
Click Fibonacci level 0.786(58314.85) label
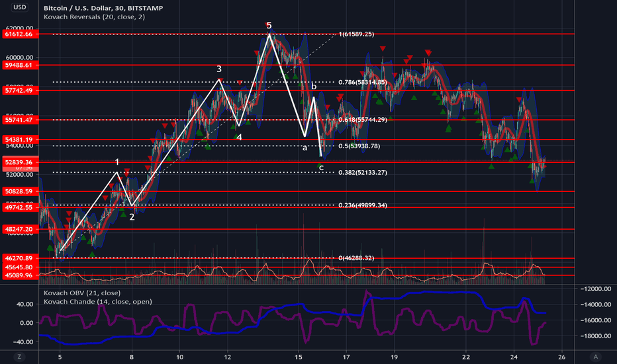point(362,82)
